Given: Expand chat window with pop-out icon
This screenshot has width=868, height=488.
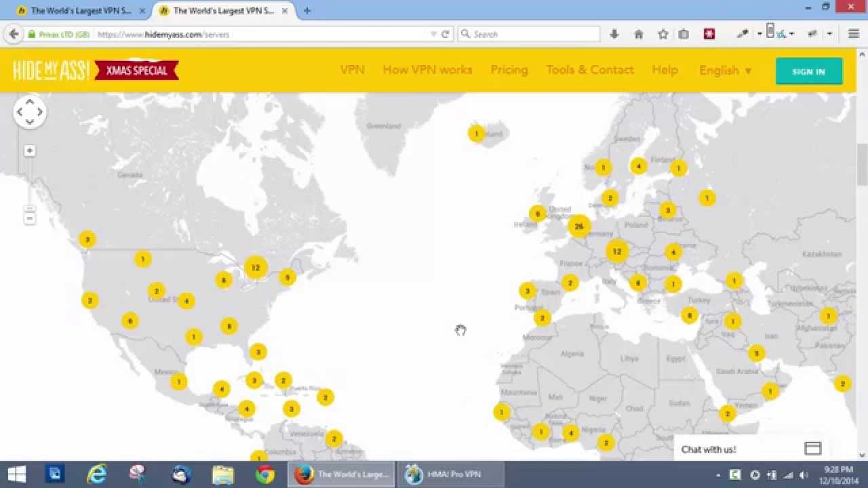Looking at the screenshot, I should (812, 449).
